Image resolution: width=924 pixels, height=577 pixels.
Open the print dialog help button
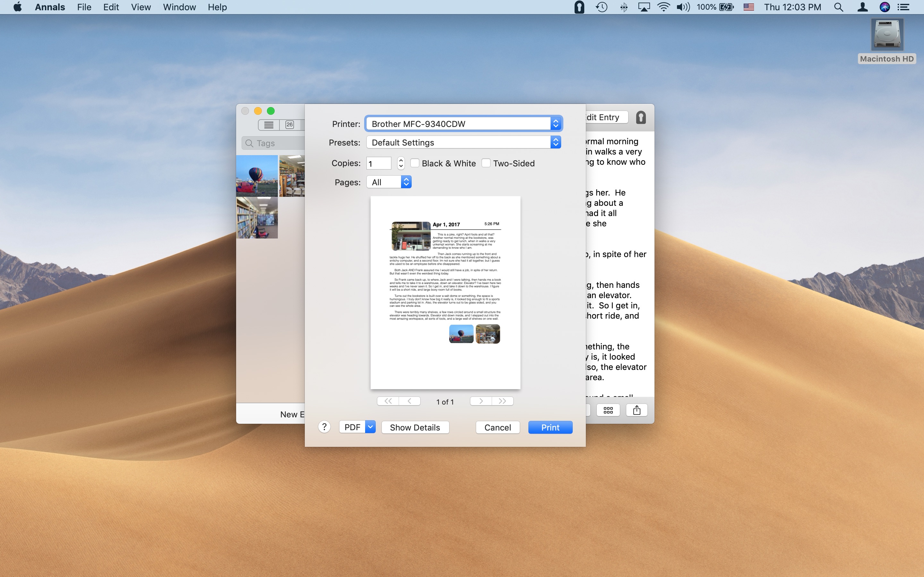coord(324,427)
